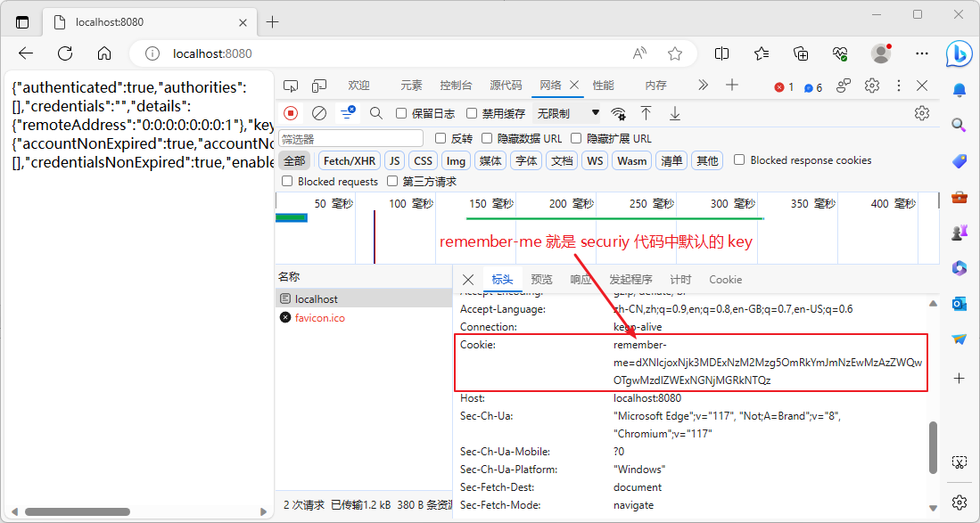Image resolution: width=980 pixels, height=523 pixels.
Task: Search network requests with magnifier
Action: tap(375, 113)
